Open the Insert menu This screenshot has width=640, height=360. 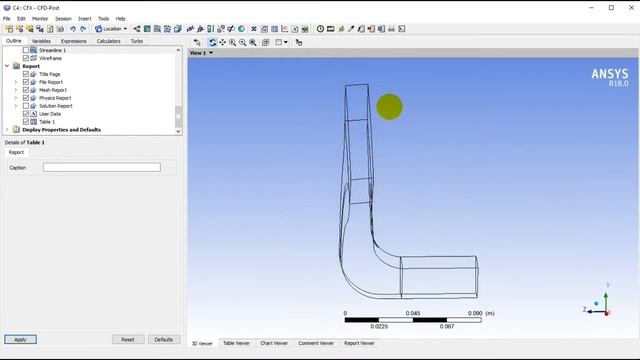pos(84,19)
